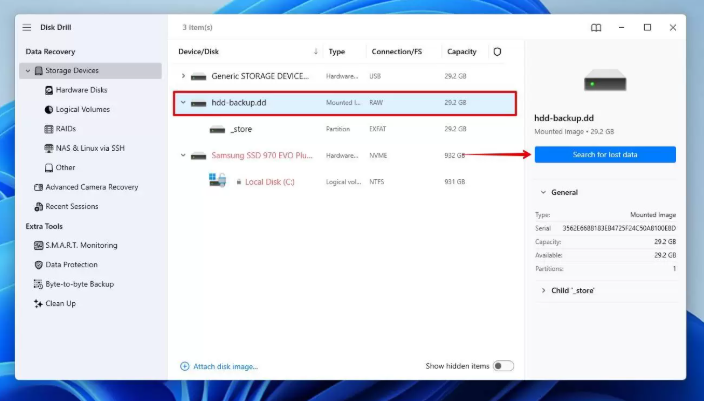
Task: Maximize the Disk Drill window
Action: pyautogui.click(x=647, y=27)
